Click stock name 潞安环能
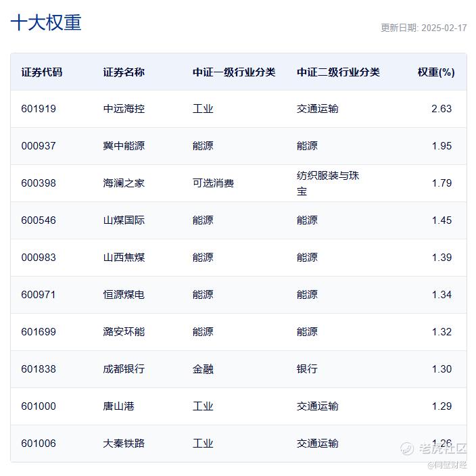476x476 pixels. [x=124, y=332]
